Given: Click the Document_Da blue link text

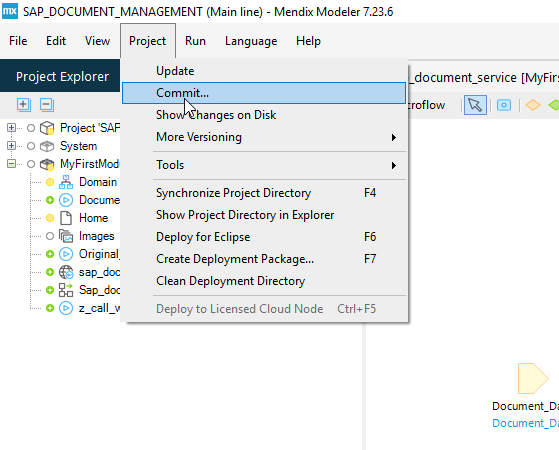Looking at the screenshot, I should (x=525, y=423).
